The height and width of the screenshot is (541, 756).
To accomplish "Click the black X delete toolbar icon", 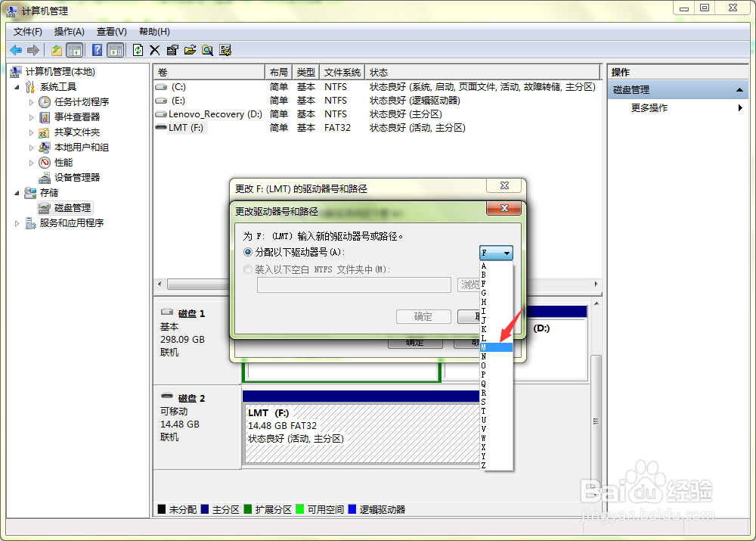I will coord(155,50).
